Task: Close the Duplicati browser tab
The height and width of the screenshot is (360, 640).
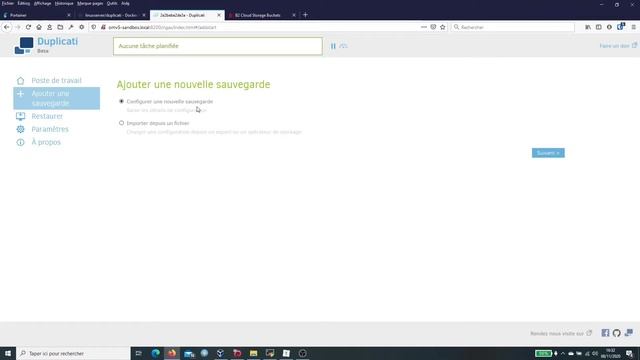Action: (219, 15)
